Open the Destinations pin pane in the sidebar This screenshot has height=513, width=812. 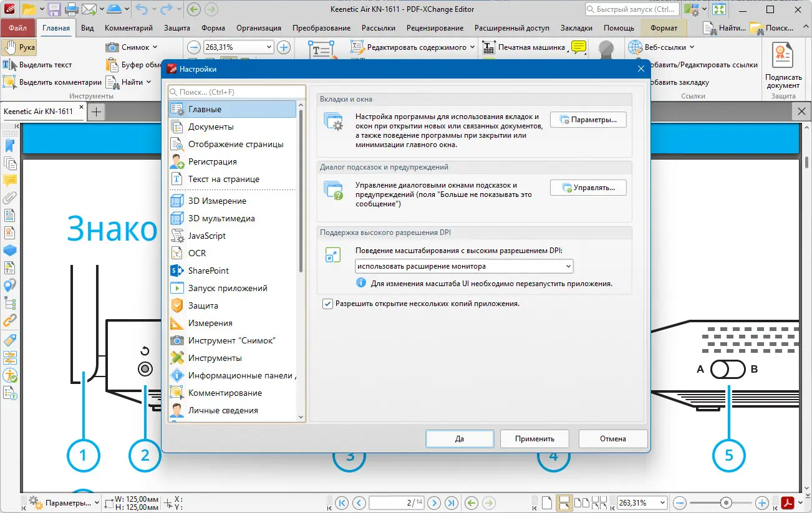tap(9, 285)
